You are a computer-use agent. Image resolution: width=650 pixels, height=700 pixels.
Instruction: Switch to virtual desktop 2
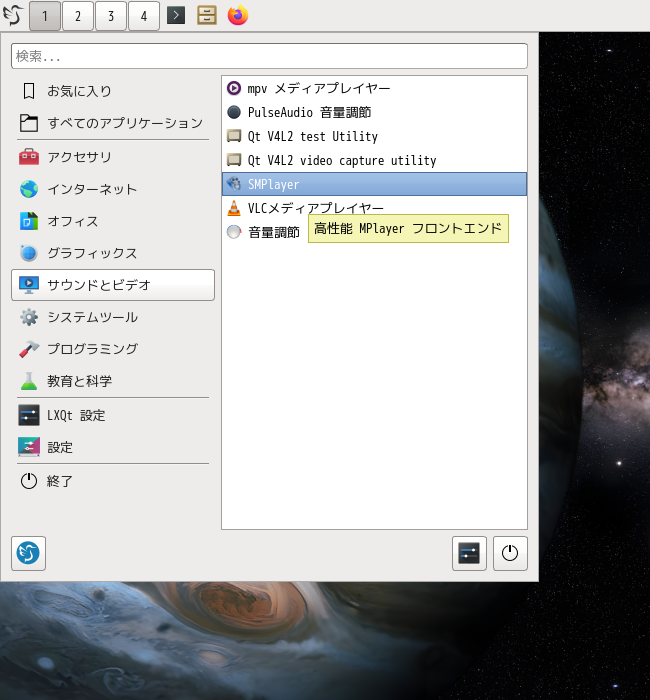click(78, 16)
